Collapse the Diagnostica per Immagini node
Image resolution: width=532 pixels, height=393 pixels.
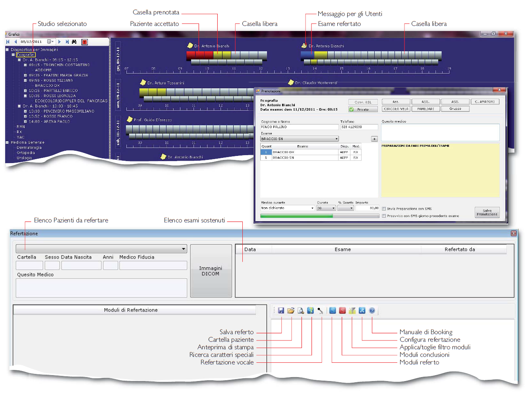point(7,50)
